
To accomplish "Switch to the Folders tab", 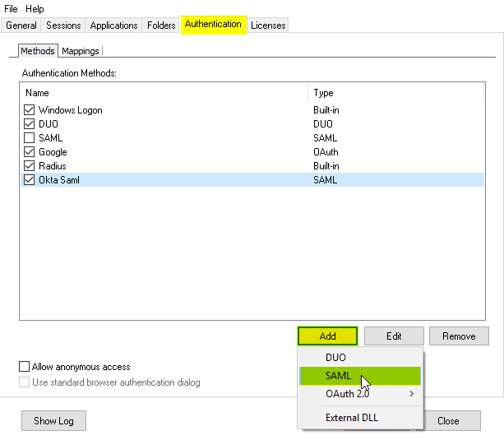I will tap(161, 25).
